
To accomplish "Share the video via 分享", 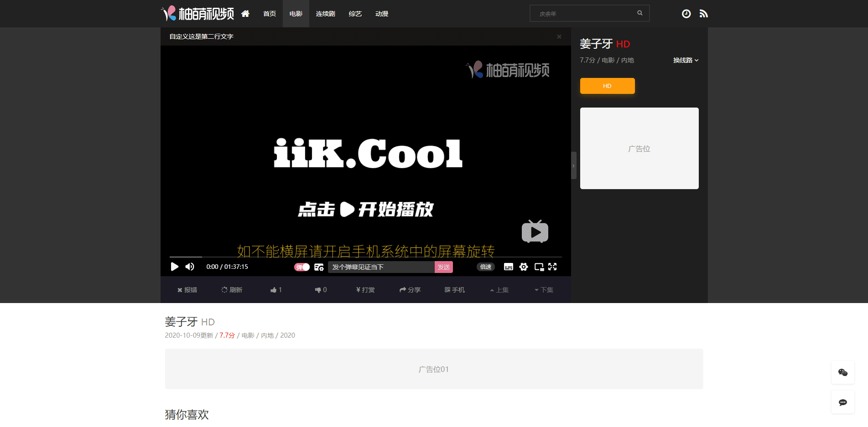I will [x=410, y=290].
